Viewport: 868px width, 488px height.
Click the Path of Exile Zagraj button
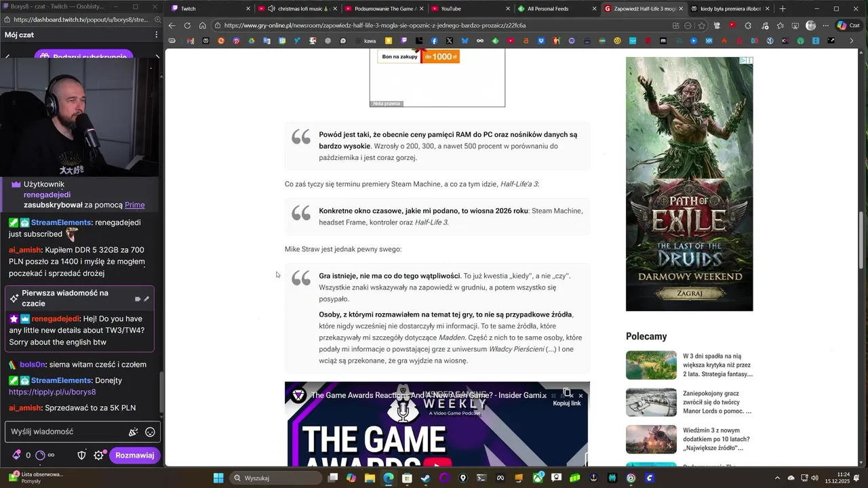pyautogui.click(x=689, y=293)
